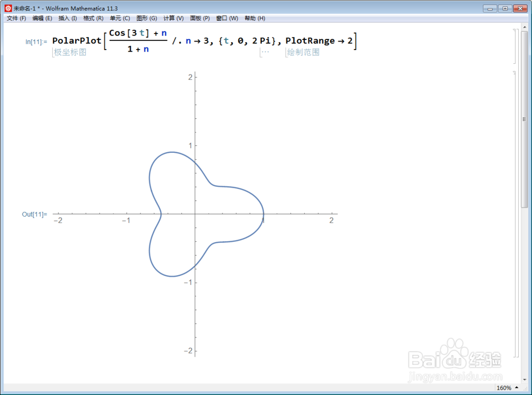Click scroll up arrow of vertical scrollbar
Image resolution: width=532 pixels, height=395 pixels.
(x=525, y=27)
